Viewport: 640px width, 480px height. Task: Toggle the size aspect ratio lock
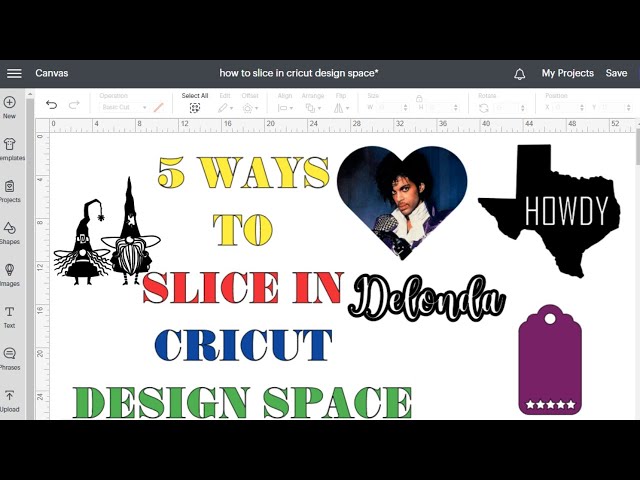[419, 98]
